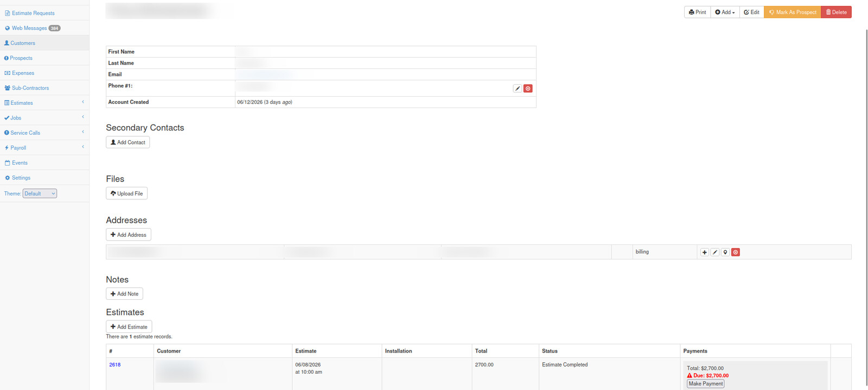Click the Expenses money icon
Screen dimensions: 868x390
point(8,73)
